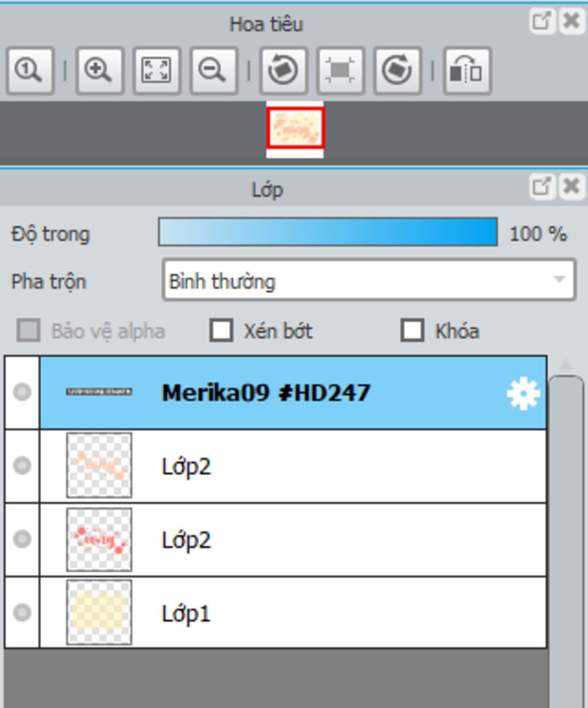Click the navigator canvas preview thumbnail
This screenshot has width=588, height=708.
[x=295, y=129]
